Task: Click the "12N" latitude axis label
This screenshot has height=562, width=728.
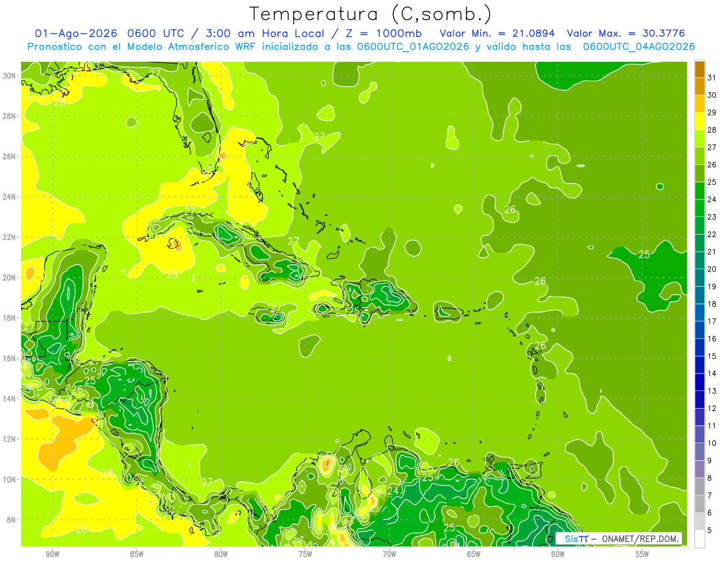Action: coord(10,439)
